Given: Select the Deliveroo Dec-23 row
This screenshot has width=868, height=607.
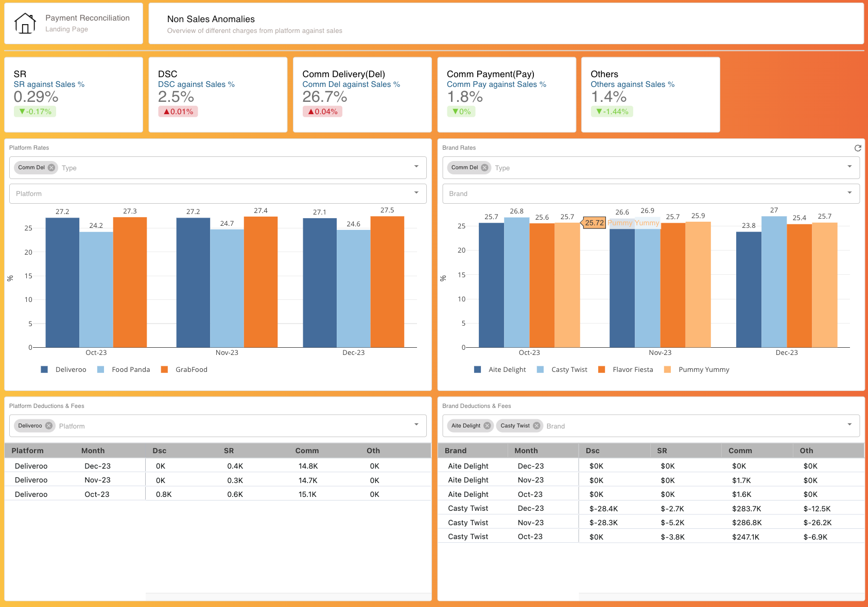Looking at the screenshot, I should point(218,466).
